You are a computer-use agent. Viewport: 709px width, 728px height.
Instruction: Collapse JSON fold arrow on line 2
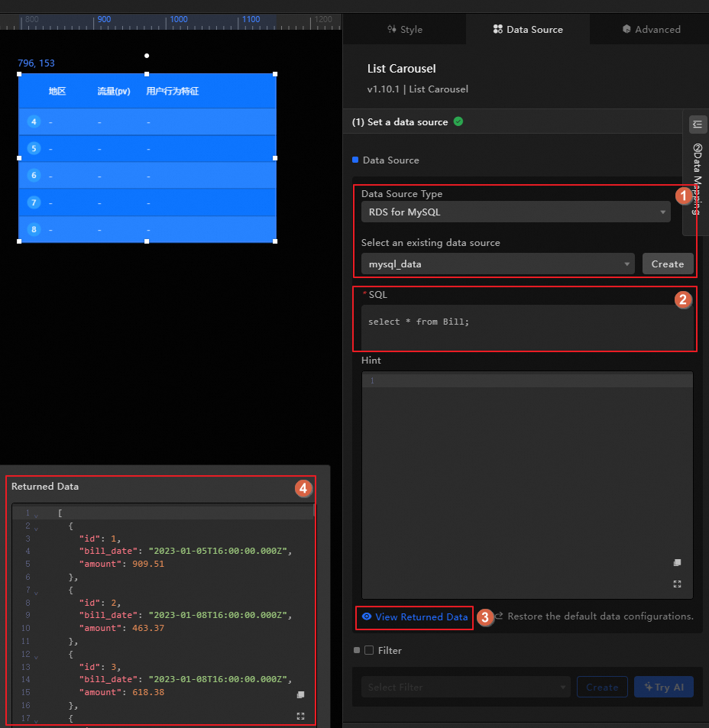point(36,529)
